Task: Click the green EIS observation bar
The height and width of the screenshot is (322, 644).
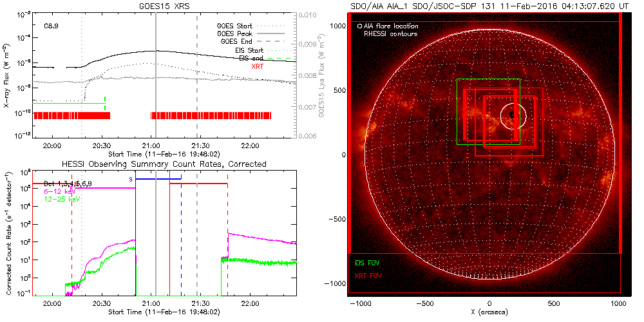Action: [x=69, y=103]
